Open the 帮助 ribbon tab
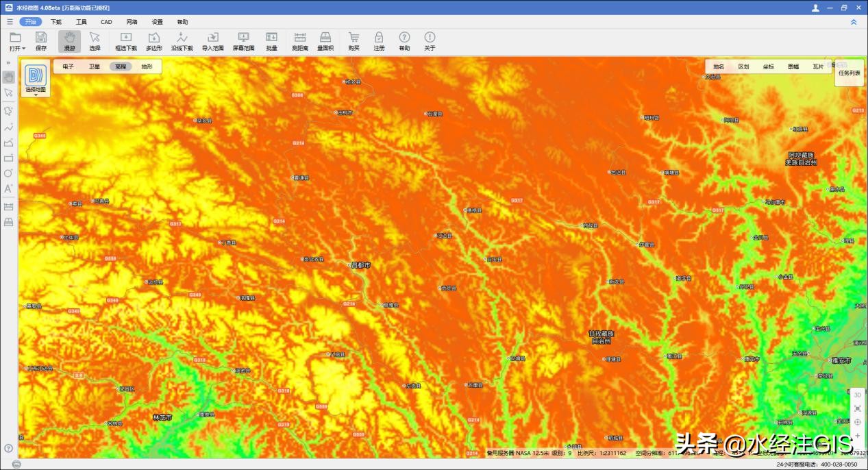 click(182, 22)
